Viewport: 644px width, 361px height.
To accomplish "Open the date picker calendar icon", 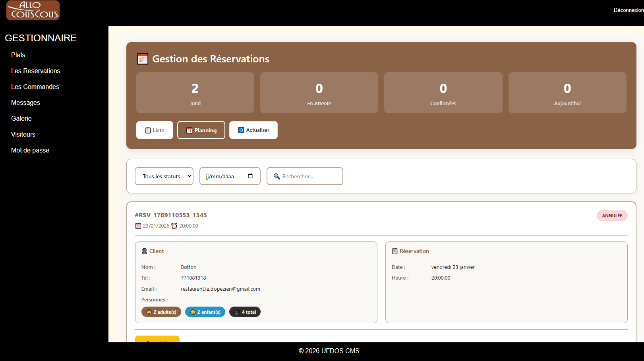I will tap(250, 176).
